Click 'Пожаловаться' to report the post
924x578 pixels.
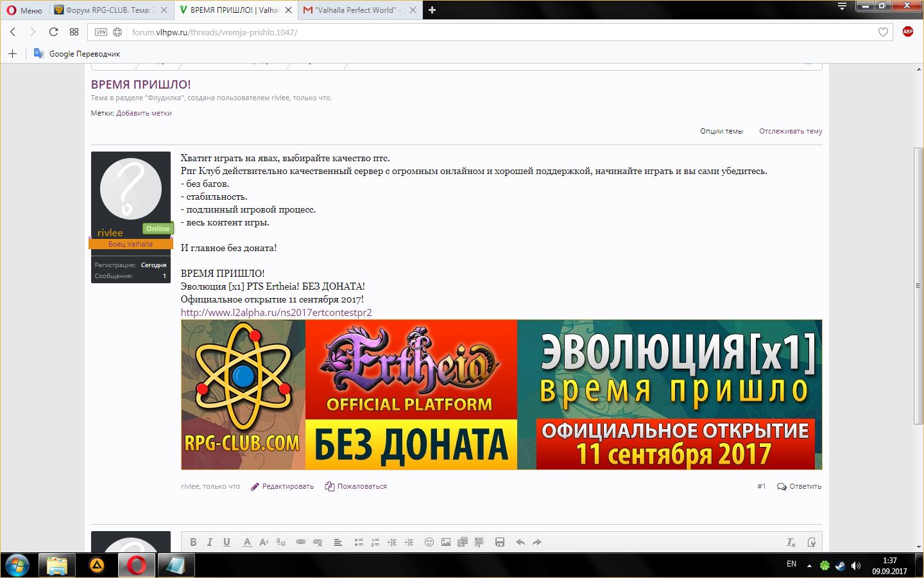[x=356, y=486]
